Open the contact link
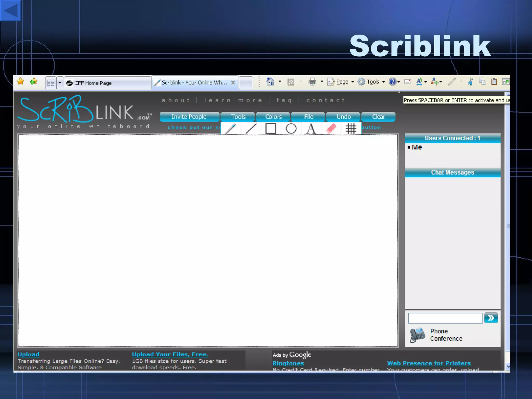 click(x=326, y=100)
